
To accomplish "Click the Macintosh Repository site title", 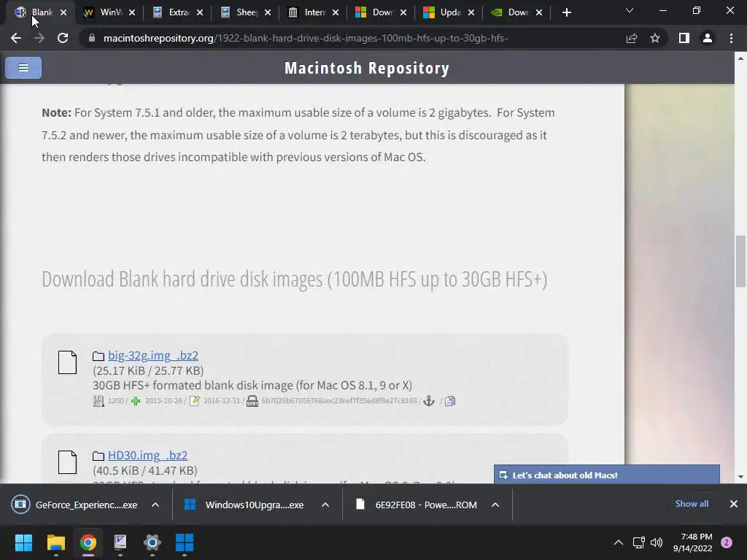I will click(x=367, y=68).
